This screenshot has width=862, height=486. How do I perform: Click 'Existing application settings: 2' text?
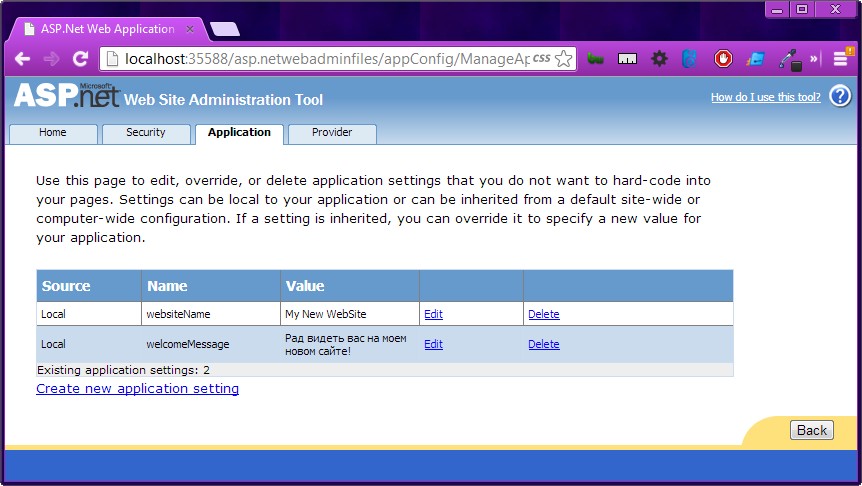click(123, 370)
